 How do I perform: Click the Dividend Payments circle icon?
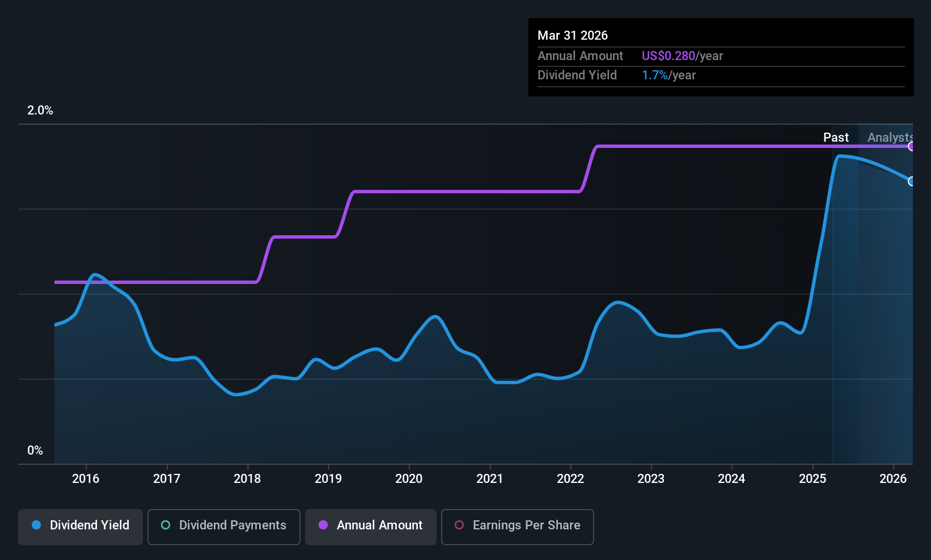165,525
